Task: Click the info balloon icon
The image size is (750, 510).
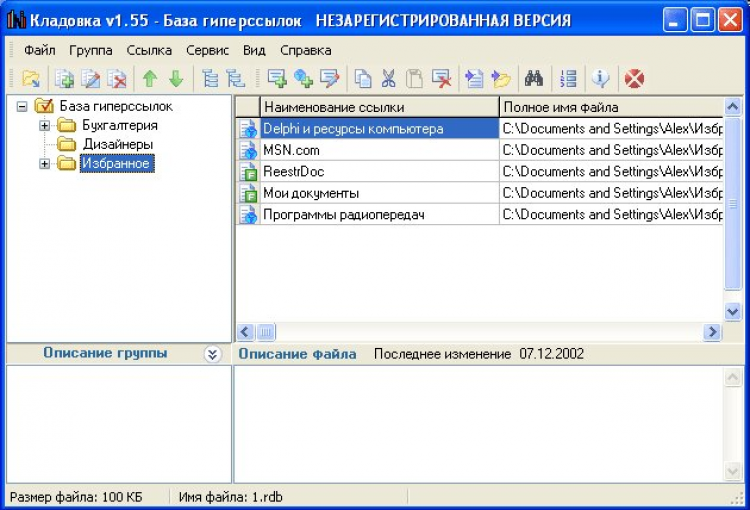Action: [600, 78]
